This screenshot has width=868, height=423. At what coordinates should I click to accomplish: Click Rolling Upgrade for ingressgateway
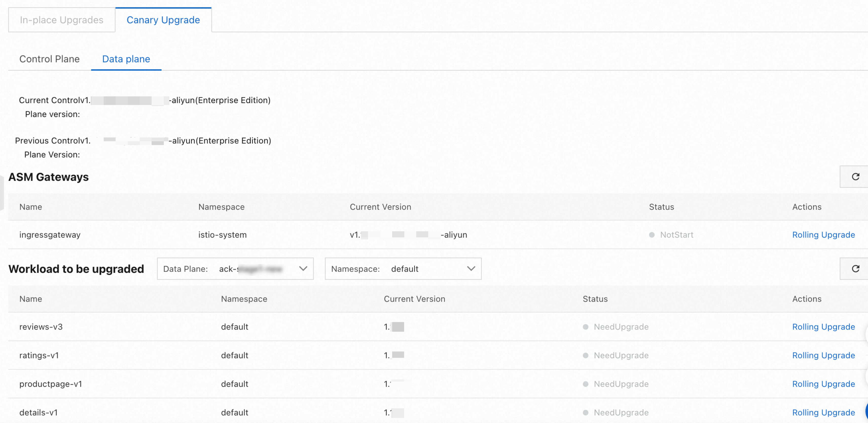823,235
